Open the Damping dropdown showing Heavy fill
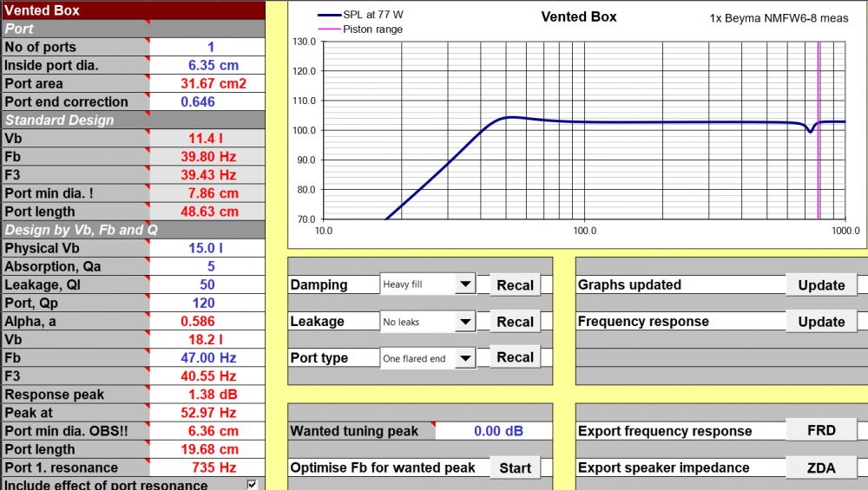Image resolution: width=868 pixels, height=490 pixels. coord(465,284)
